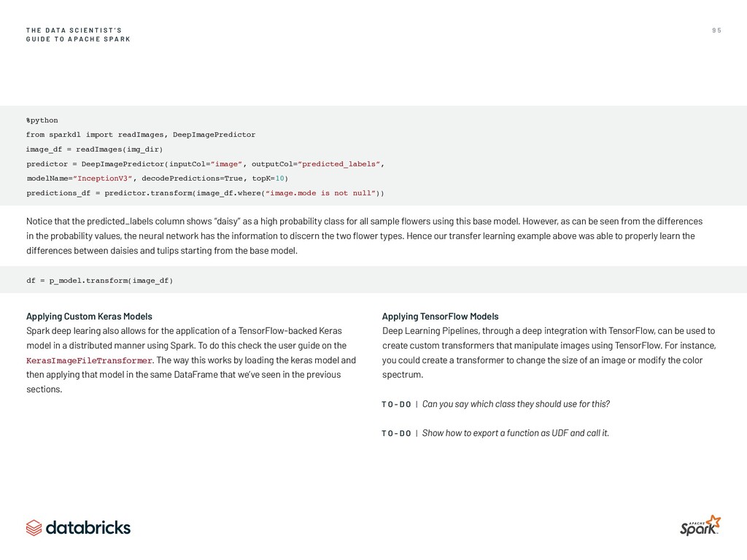Click the first TO-DO label
The width and height of the screenshot is (747, 560).
(396, 404)
